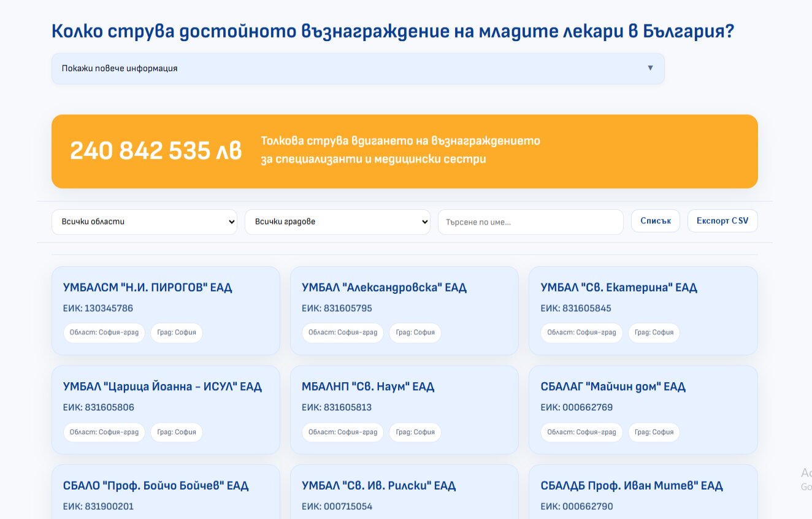
Task: Export data with 'Експорт CSV' button
Action: (x=722, y=221)
